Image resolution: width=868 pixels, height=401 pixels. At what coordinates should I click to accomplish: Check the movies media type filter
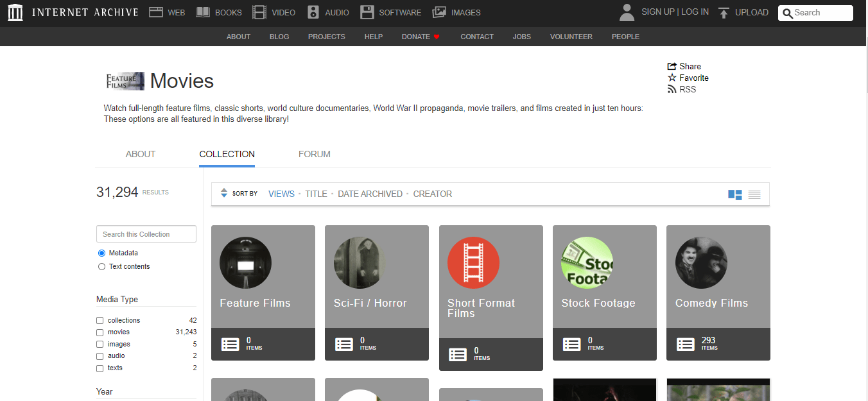click(100, 332)
